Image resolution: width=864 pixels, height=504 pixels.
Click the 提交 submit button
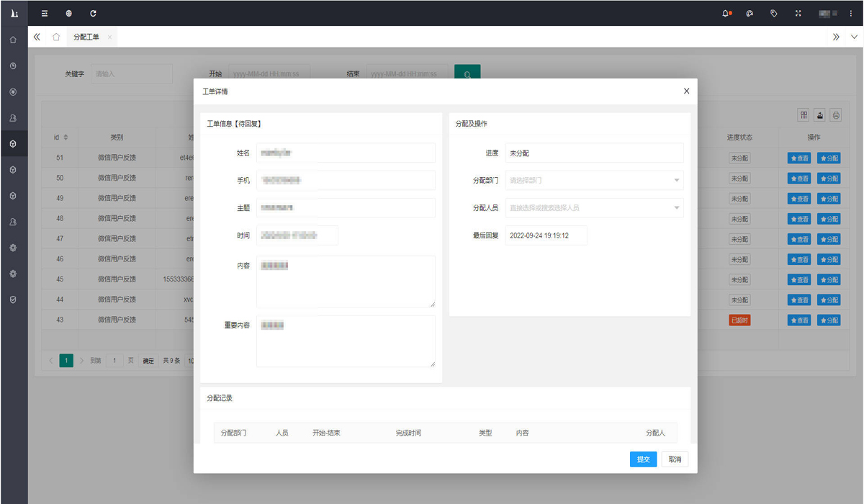(x=643, y=459)
